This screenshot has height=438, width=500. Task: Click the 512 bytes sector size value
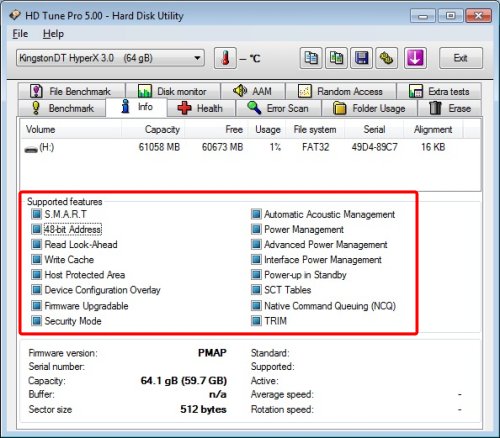(x=203, y=409)
